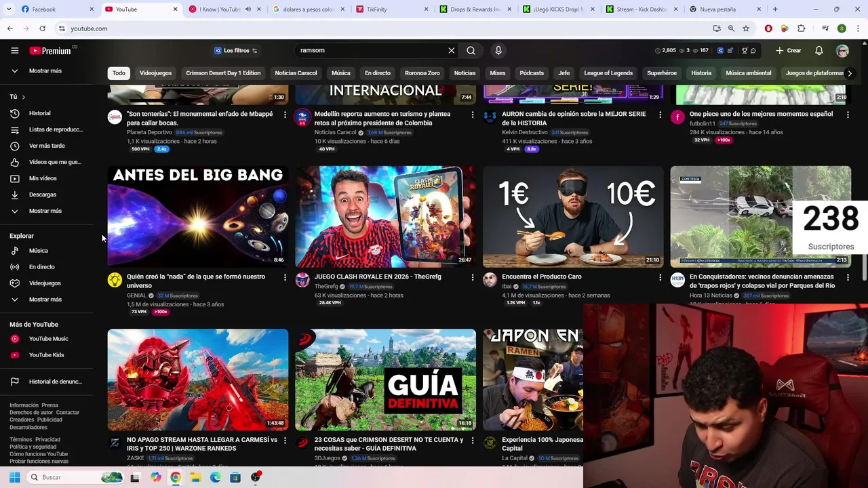
Task: Open options menu for Encuentra el Producto Caro
Action: [660, 277]
